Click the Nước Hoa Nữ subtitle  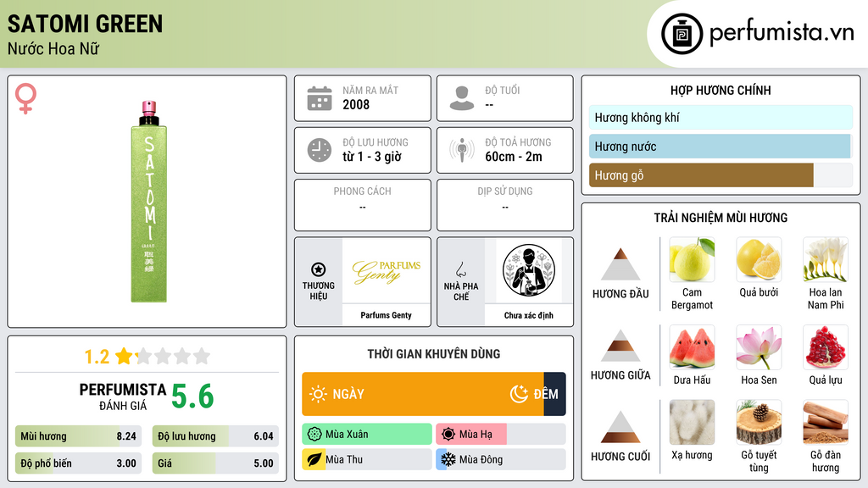coord(53,48)
